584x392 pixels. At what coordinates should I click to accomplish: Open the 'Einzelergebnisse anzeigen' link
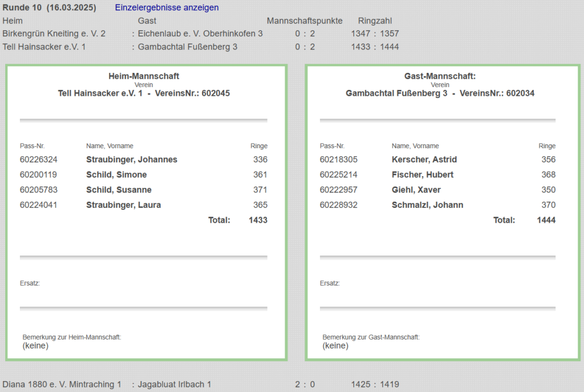click(x=167, y=7)
